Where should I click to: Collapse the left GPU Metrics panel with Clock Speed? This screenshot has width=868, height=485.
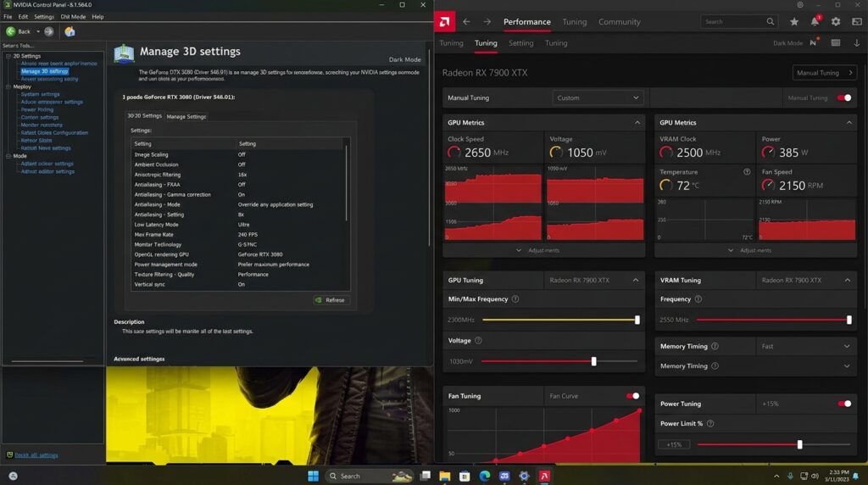coord(637,122)
